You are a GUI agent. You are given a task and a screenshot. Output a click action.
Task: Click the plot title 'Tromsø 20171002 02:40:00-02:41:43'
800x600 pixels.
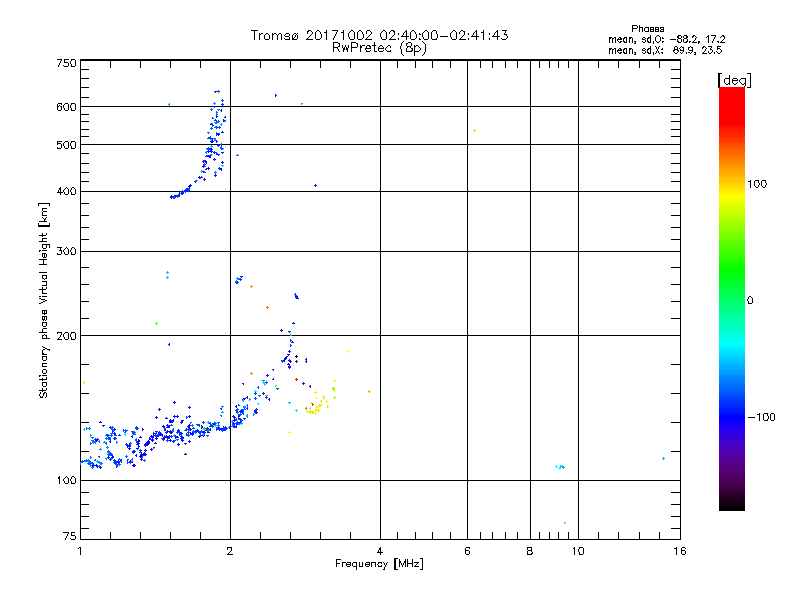(x=379, y=35)
